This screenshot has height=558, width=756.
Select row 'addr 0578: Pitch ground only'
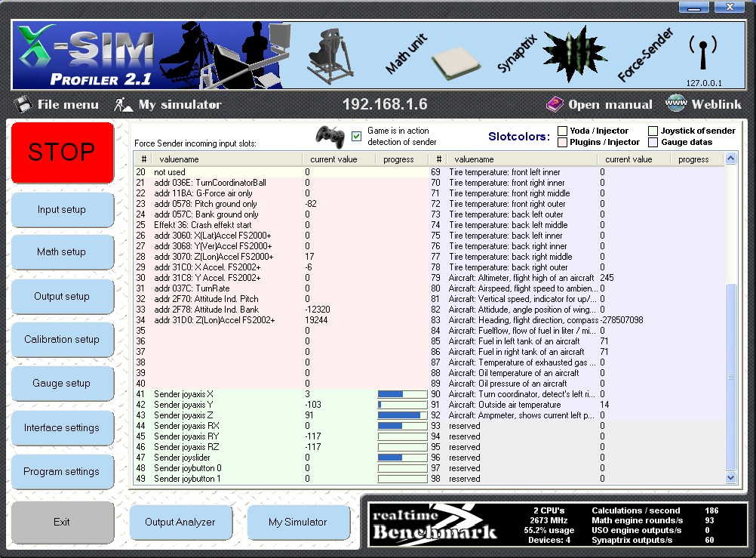[x=281, y=204]
